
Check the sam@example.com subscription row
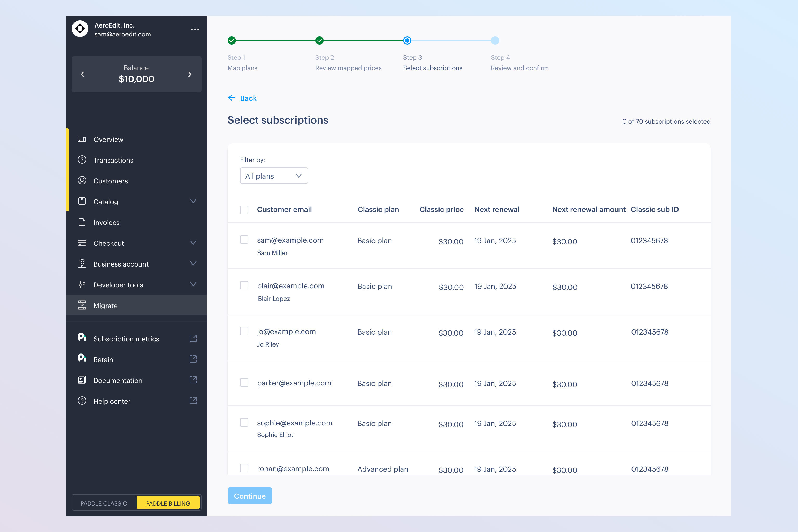point(244,240)
